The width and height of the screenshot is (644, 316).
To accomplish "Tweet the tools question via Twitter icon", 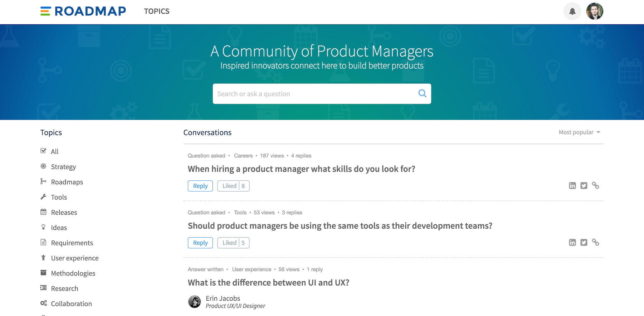I will tap(584, 242).
